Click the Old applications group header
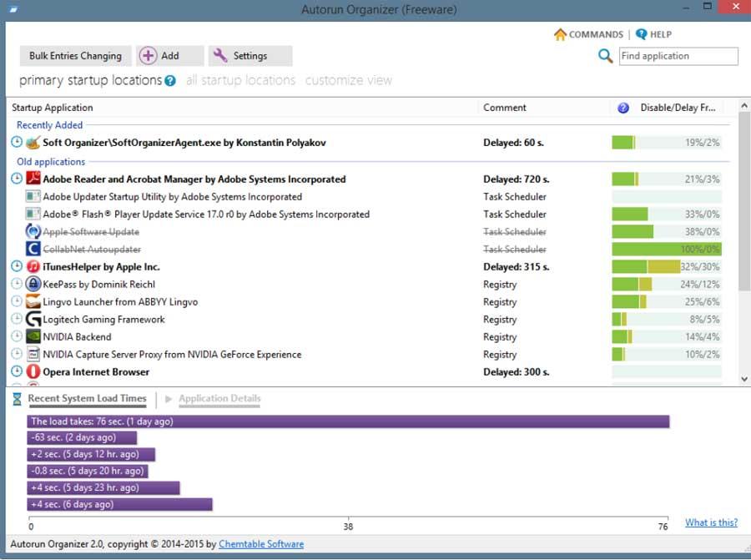The height and width of the screenshot is (560, 751). [51, 162]
